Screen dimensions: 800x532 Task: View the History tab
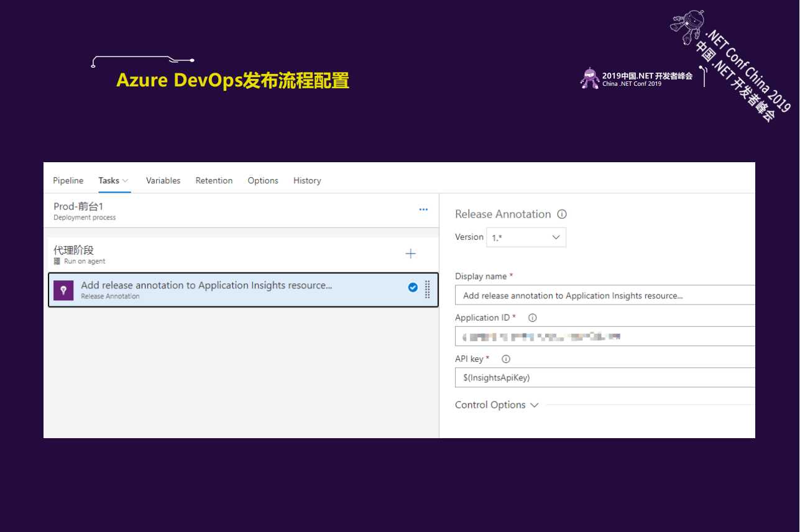(x=307, y=180)
